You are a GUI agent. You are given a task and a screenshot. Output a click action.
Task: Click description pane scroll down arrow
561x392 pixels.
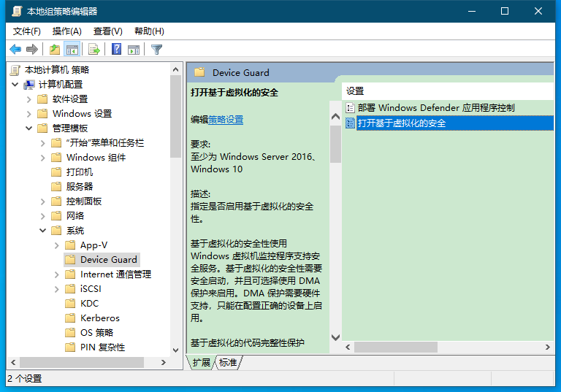(335, 337)
